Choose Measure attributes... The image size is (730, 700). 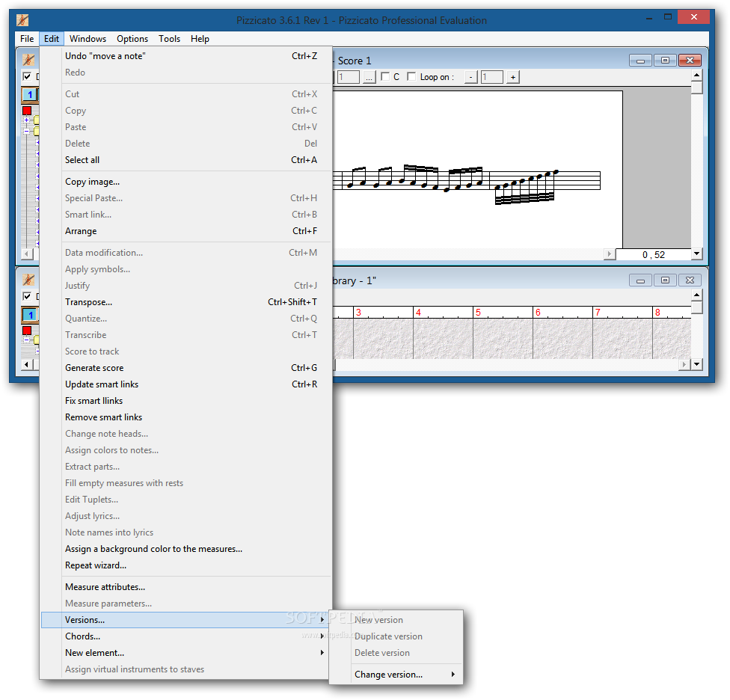186,587
